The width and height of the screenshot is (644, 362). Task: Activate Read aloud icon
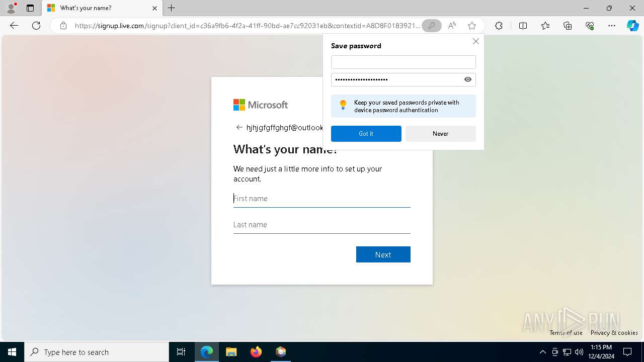(452, 26)
